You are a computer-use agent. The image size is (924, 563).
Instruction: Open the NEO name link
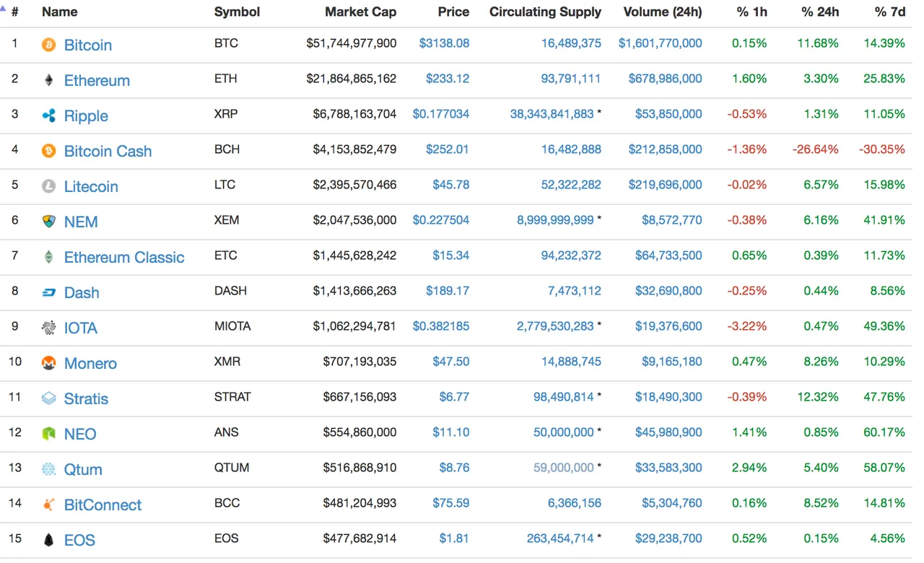click(80, 434)
